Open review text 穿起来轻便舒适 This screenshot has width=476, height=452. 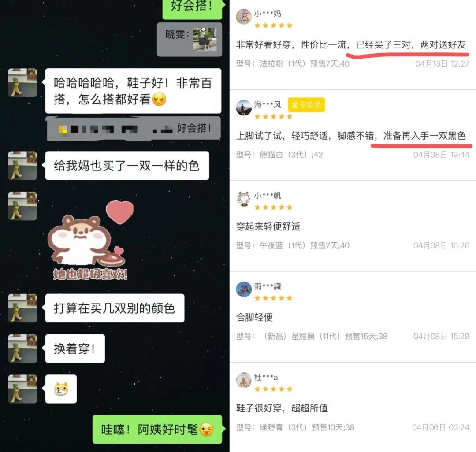click(x=268, y=226)
